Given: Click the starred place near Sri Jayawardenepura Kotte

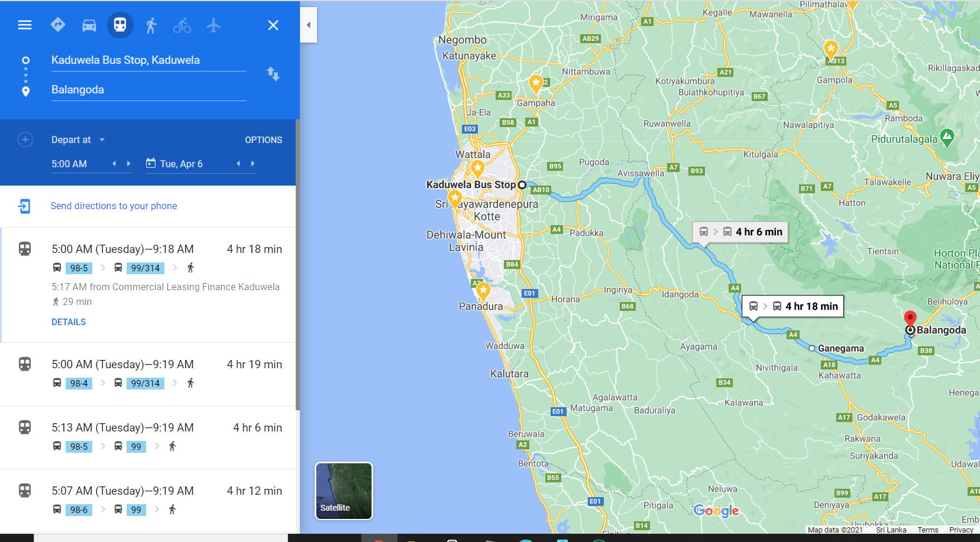Looking at the screenshot, I should 455,199.
